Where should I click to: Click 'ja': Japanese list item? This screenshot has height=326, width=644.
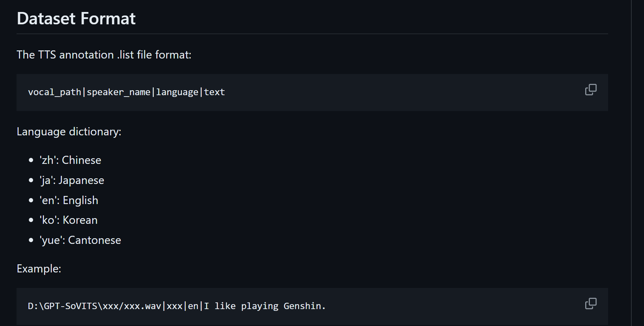coord(72,180)
